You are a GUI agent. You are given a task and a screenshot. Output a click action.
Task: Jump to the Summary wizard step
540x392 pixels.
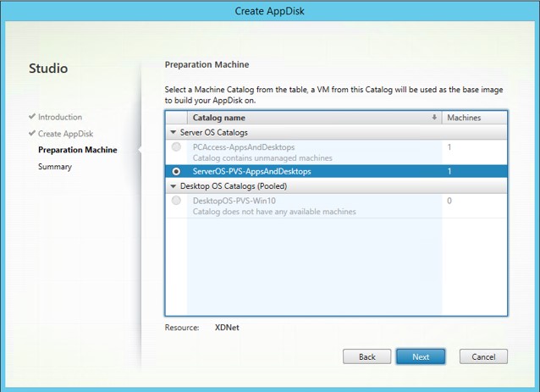[55, 167]
